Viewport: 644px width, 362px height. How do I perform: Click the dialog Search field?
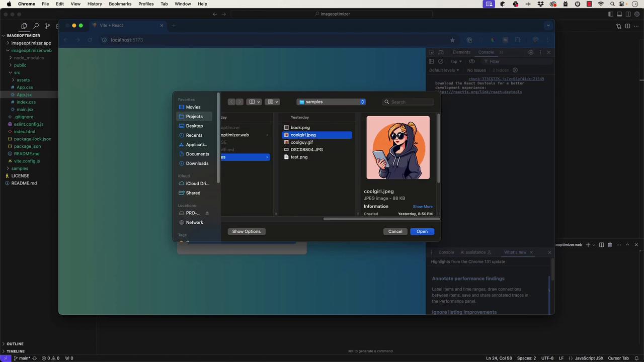409,102
